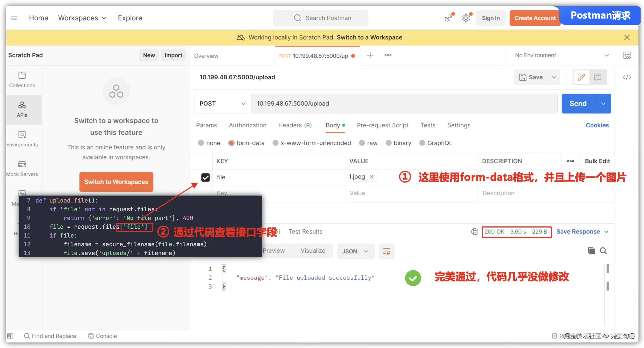
Task: Select the binary body radio button
Action: (x=388, y=143)
